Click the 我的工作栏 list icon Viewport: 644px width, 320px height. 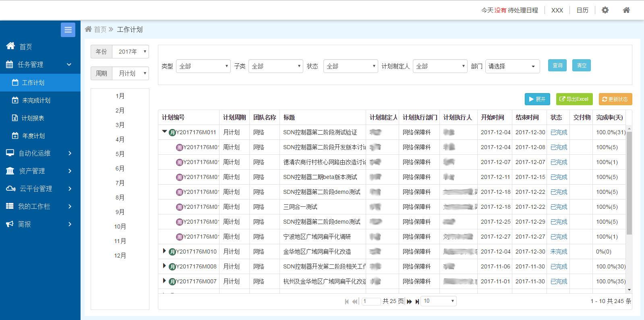point(10,206)
